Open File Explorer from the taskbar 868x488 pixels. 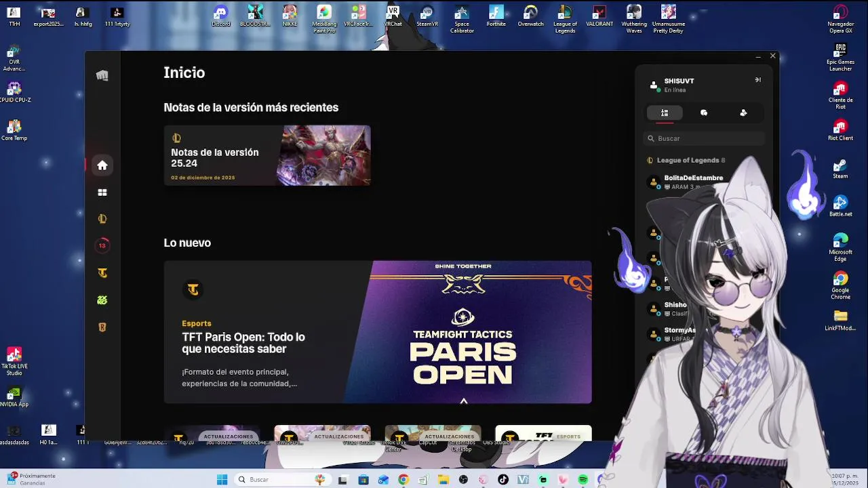(443, 479)
